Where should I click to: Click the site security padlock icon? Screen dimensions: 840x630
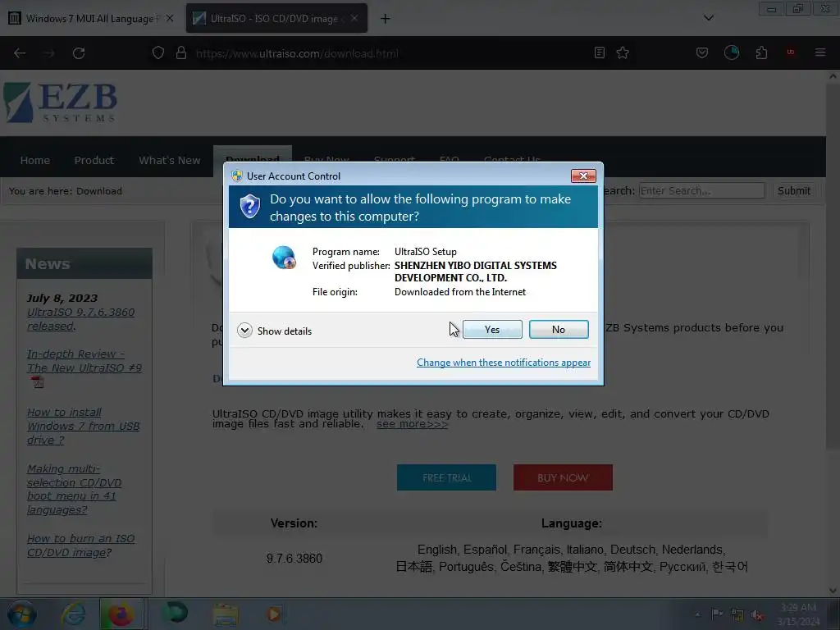coord(181,53)
